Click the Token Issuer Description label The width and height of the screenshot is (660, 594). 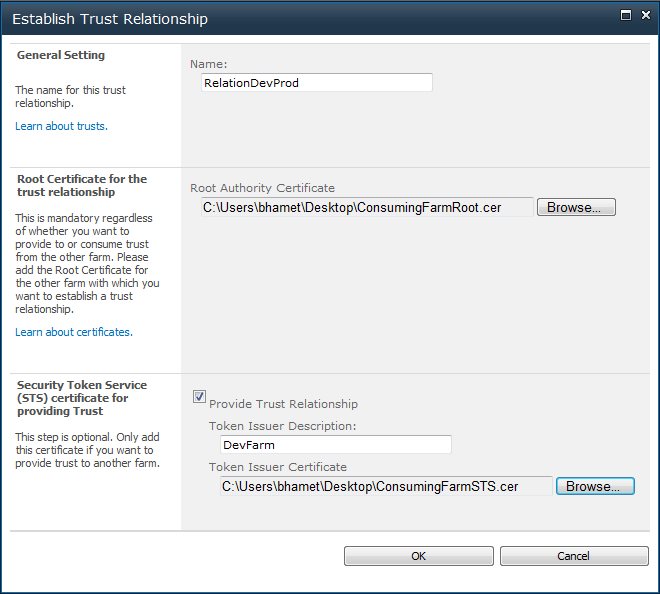(282, 426)
